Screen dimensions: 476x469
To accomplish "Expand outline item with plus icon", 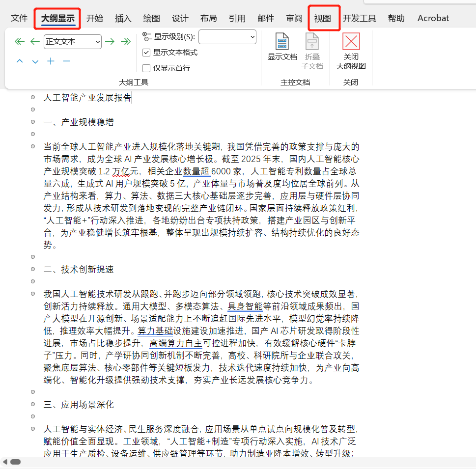I will coord(51,61).
